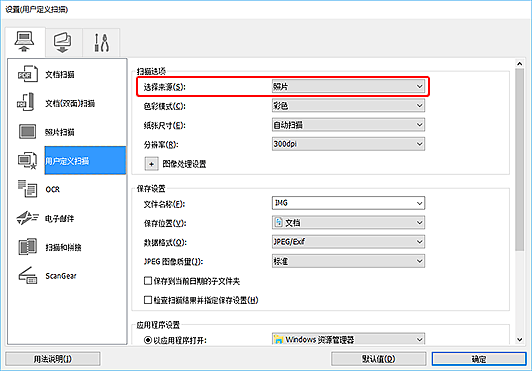Click the vertical scrollbar thumb
The height and width of the screenshot is (371, 532).
point(519,160)
